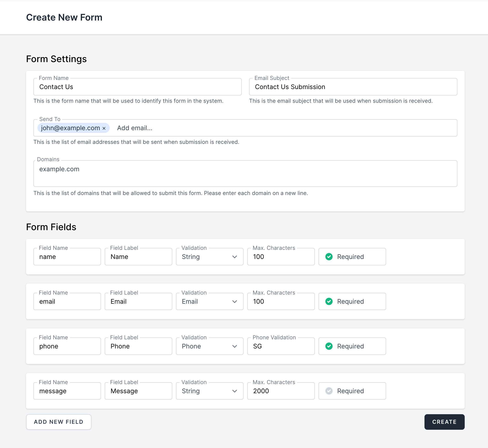Uncheck Required for phone field
This screenshot has height=448, width=488.
pos(329,346)
